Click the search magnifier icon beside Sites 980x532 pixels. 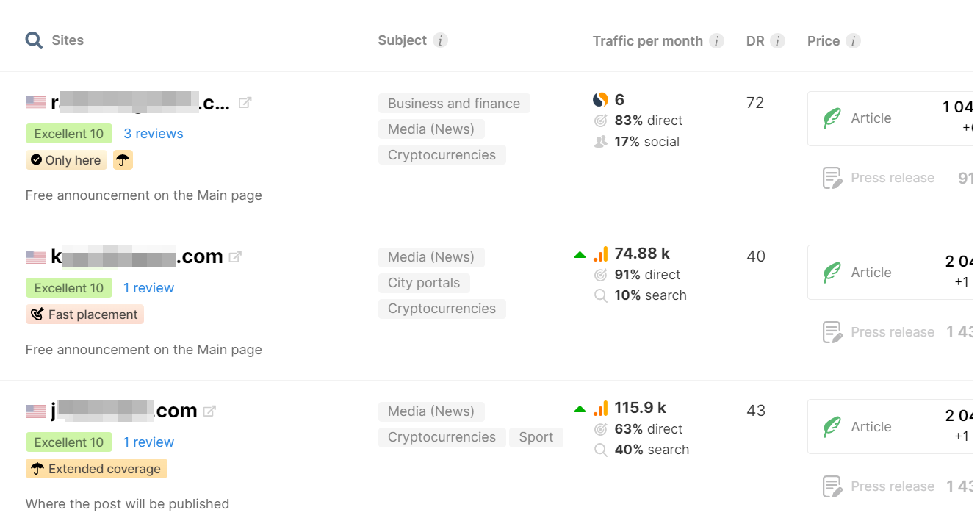coord(33,40)
